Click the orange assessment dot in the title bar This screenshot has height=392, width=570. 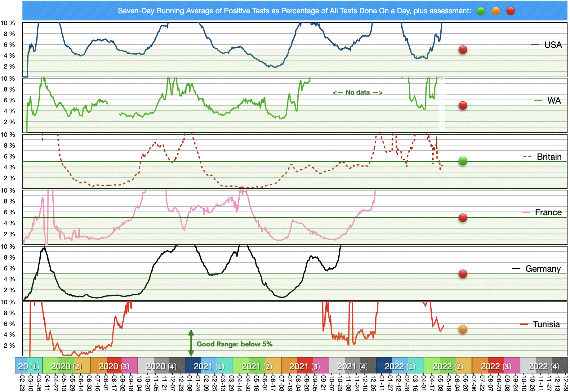pyautogui.click(x=496, y=11)
